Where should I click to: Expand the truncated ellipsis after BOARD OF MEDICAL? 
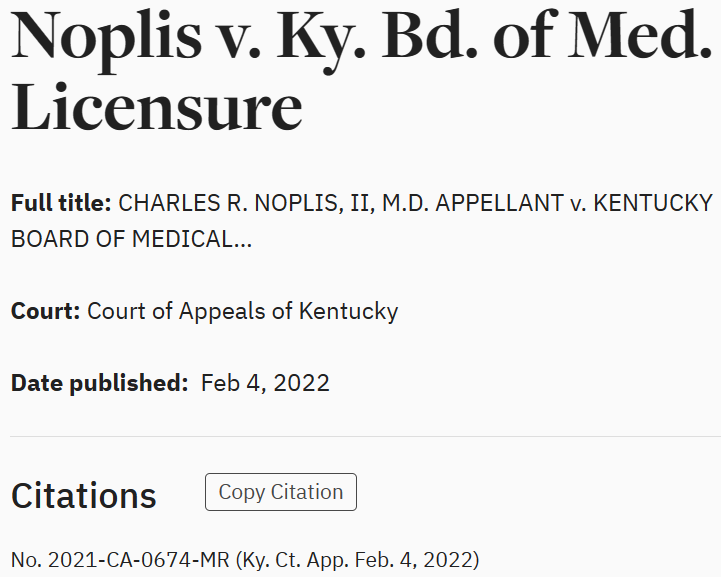pyautogui.click(x=243, y=240)
